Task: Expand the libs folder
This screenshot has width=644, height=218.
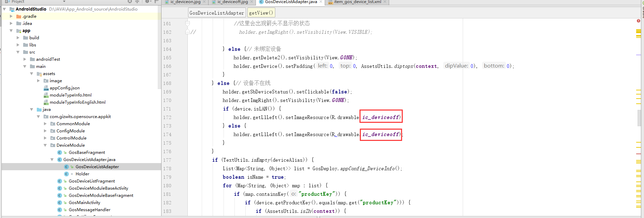Action: (18, 45)
